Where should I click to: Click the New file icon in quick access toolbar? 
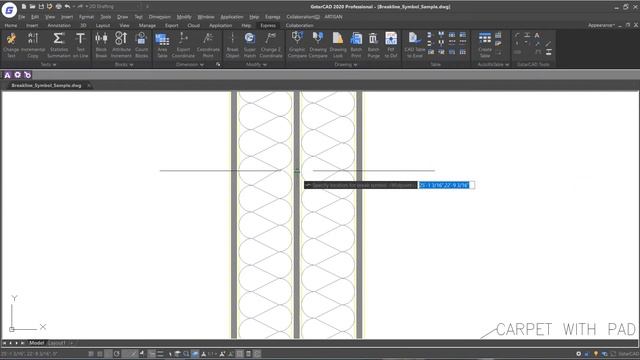click(24, 7)
